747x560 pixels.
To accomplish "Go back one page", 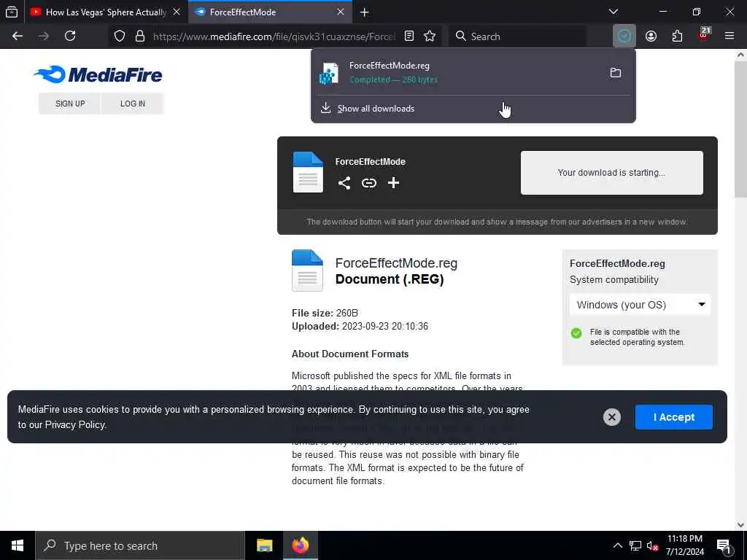I will 18,36.
